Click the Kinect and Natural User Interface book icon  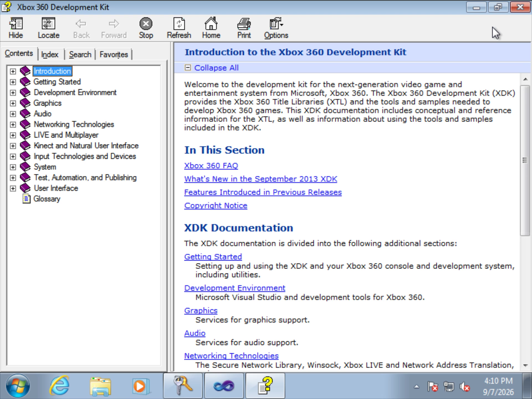pyautogui.click(x=25, y=145)
